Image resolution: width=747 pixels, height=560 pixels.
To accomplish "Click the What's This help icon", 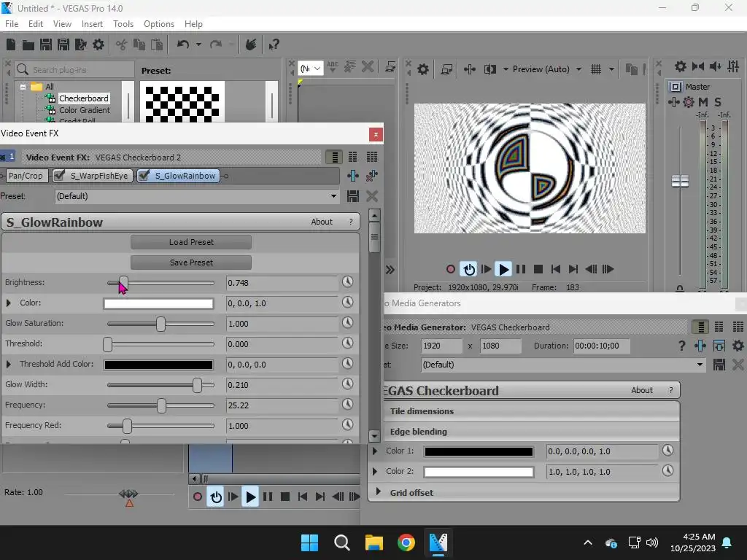I will click(x=274, y=44).
